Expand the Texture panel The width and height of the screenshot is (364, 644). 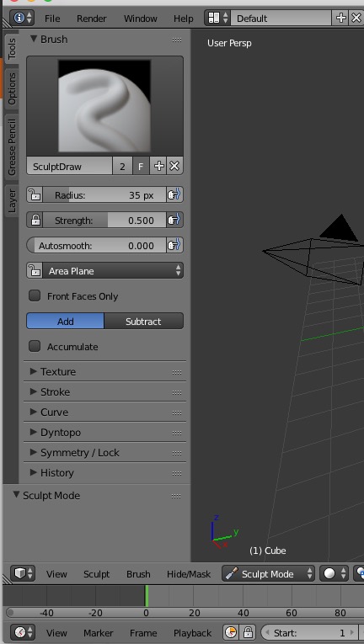[x=34, y=371]
